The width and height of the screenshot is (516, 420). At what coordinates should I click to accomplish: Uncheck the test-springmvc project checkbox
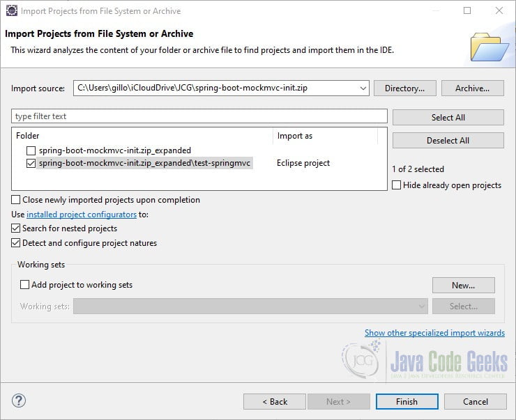click(31, 163)
